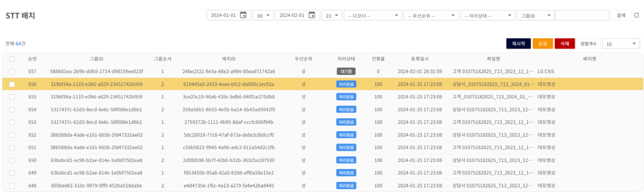Click the 순번 column header
Screen dimensions: 644x192
[32, 59]
